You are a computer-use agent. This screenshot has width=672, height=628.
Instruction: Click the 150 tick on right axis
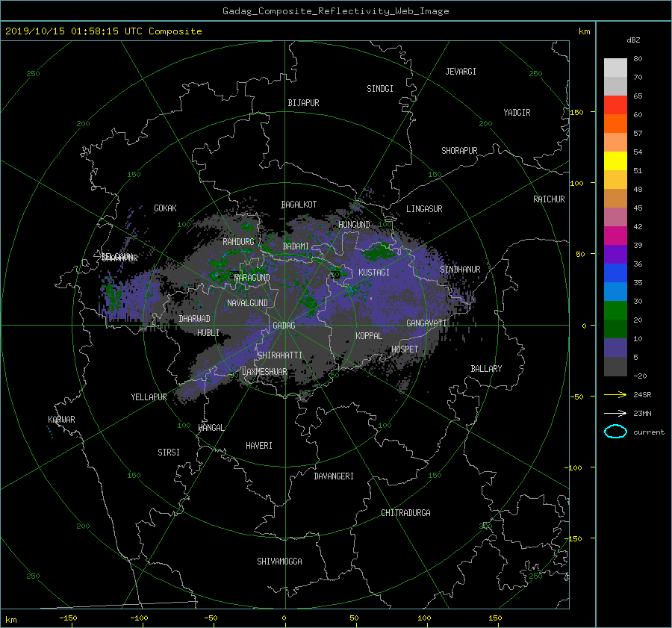[577, 112]
